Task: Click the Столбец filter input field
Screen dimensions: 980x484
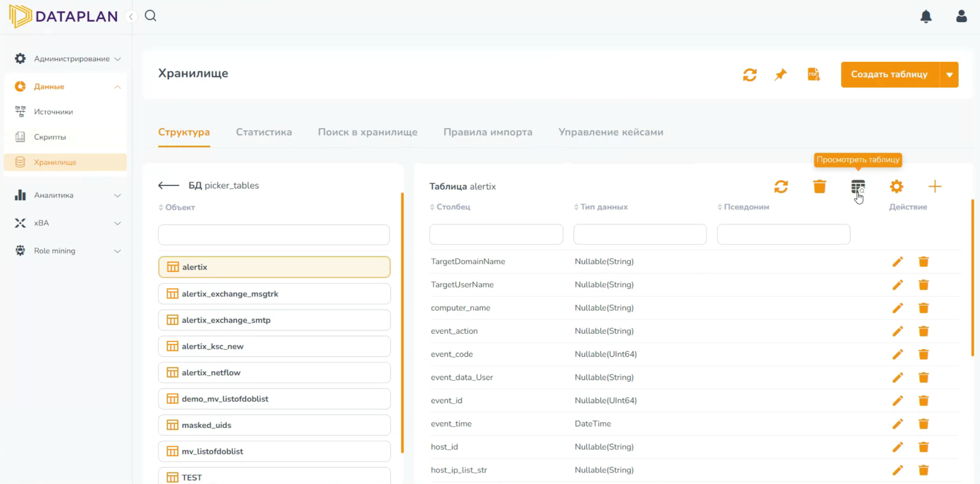Action: (x=496, y=235)
